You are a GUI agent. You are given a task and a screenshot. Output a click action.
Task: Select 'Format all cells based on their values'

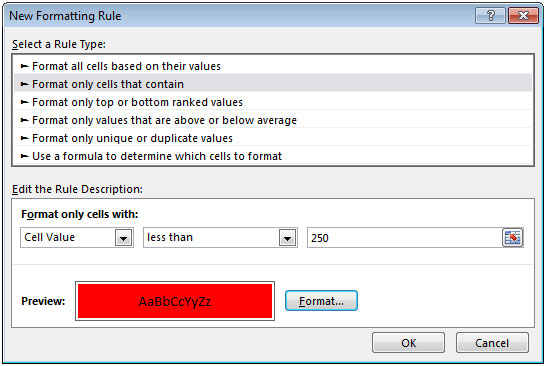[x=273, y=66]
